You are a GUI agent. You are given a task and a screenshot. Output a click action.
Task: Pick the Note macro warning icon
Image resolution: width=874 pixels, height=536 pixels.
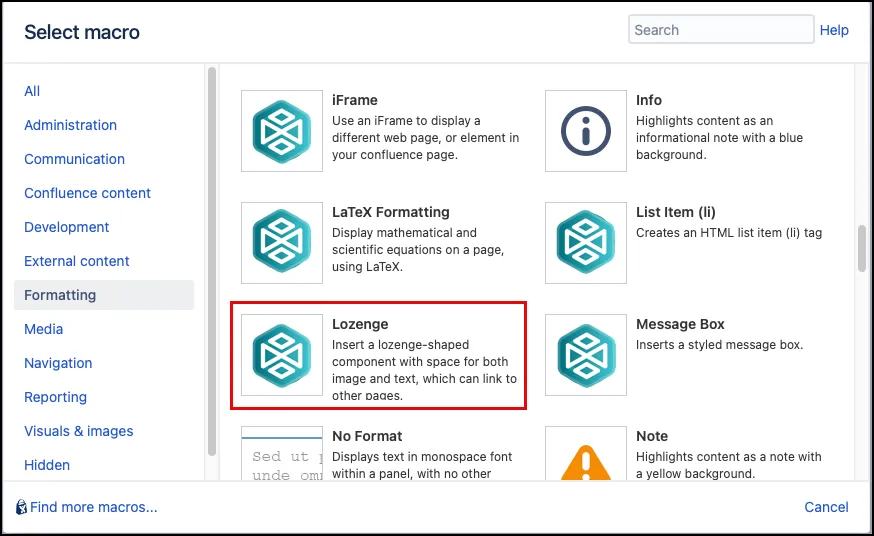[585, 454]
